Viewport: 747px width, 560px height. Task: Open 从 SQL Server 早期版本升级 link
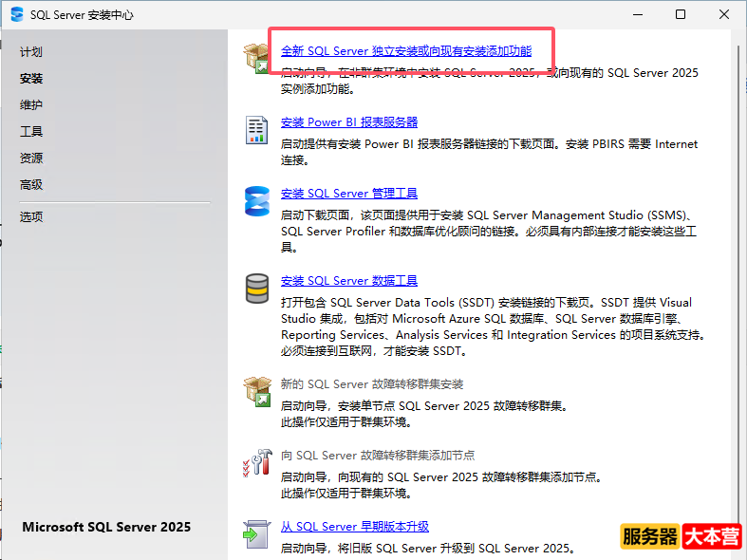pyautogui.click(x=355, y=527)
